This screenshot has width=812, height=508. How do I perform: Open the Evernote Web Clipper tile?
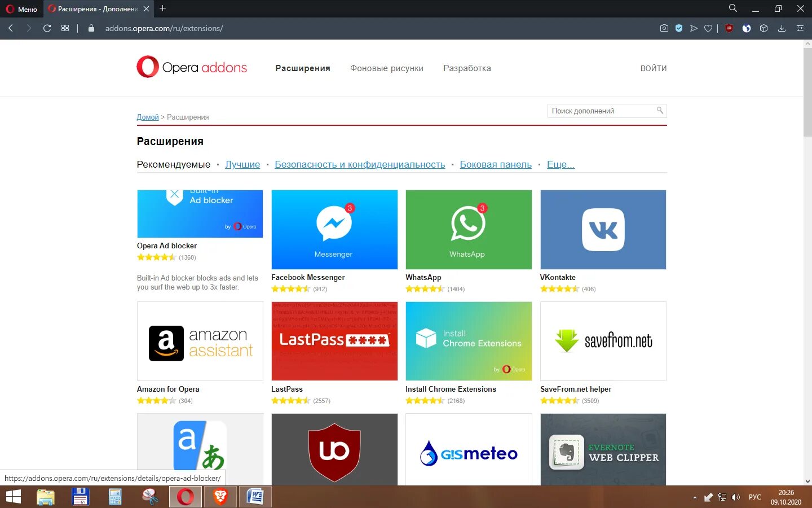(603, 449)
